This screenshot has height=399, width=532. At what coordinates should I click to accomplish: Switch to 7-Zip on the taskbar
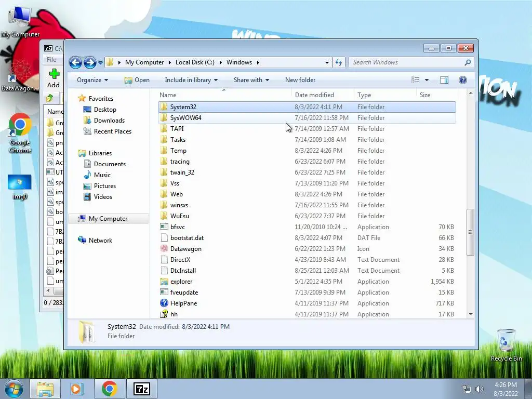142,389
